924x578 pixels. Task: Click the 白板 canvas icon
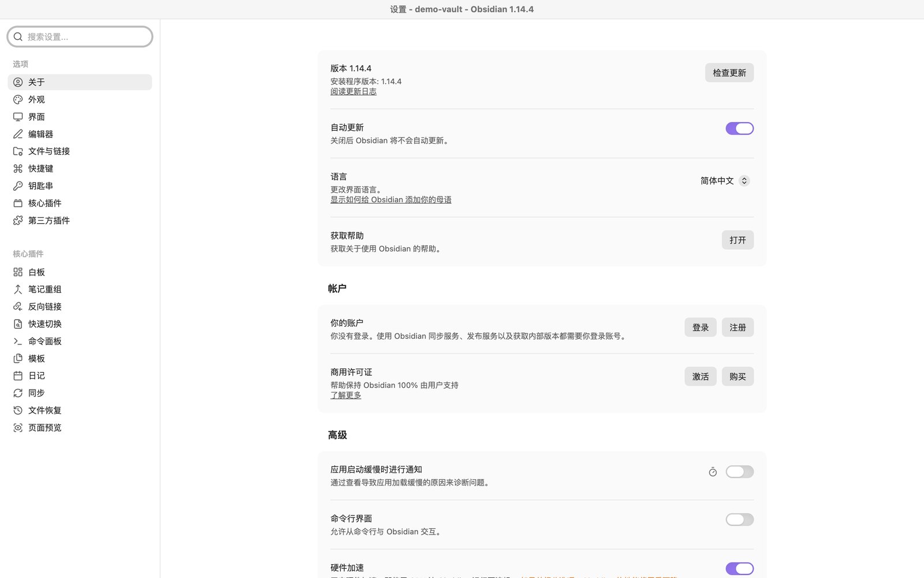[18, 272]
